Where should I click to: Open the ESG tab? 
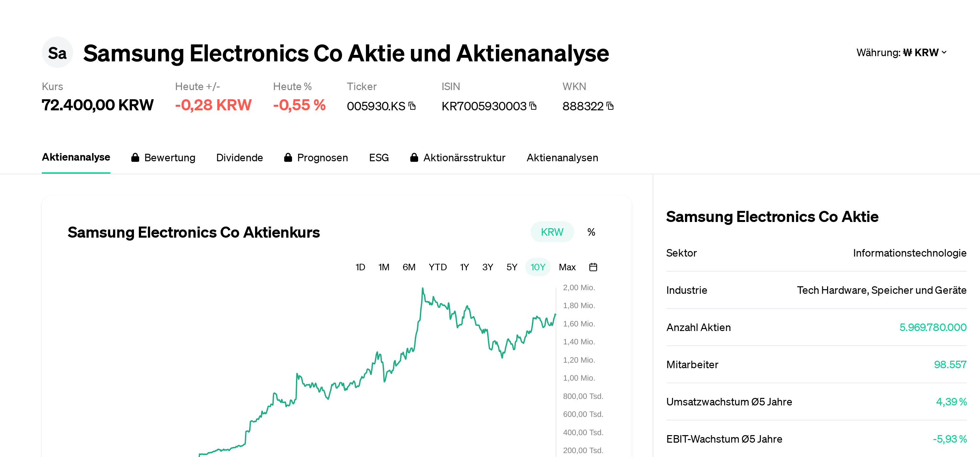(379, 157)
